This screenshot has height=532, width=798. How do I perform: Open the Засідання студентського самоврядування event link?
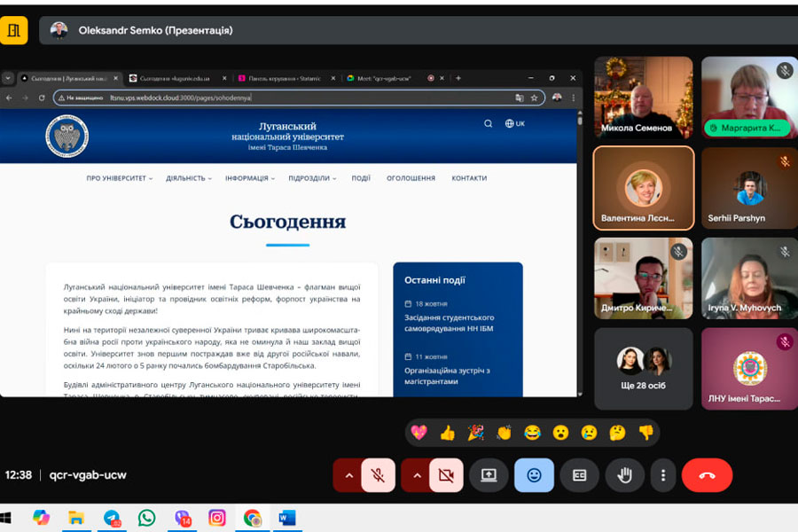click(450, 323)
